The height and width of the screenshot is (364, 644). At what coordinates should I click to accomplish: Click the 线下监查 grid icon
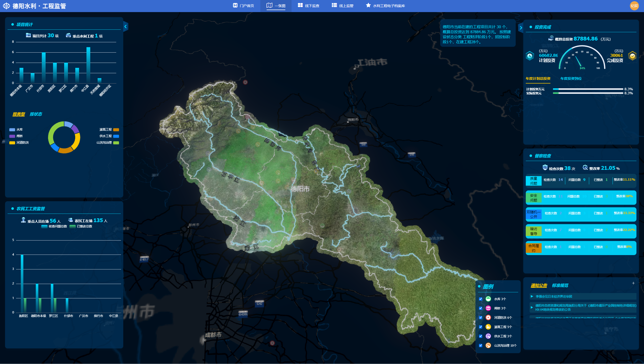tap(300, 5)
